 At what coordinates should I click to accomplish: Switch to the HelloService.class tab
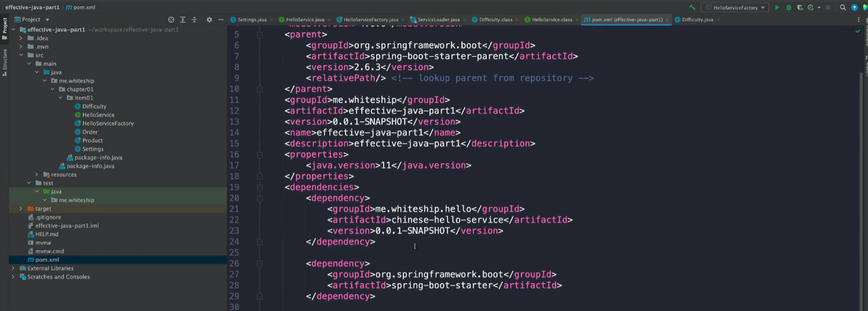[551, 20]
